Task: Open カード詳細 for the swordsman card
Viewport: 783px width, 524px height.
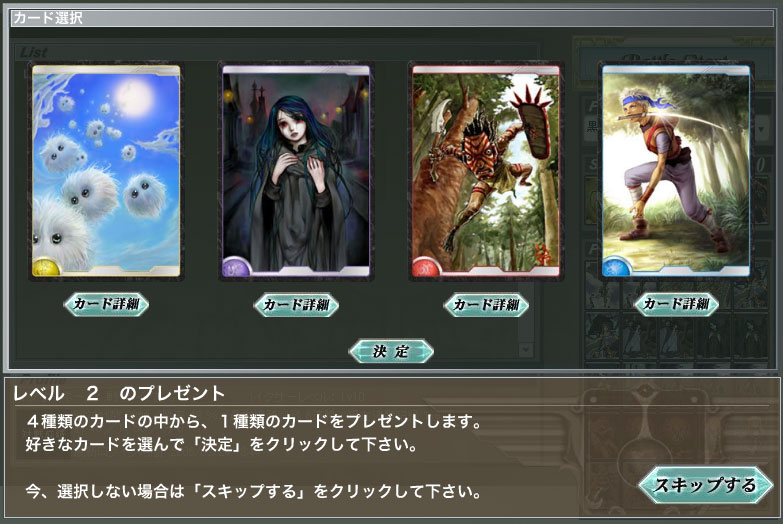Action: (676, 304)
